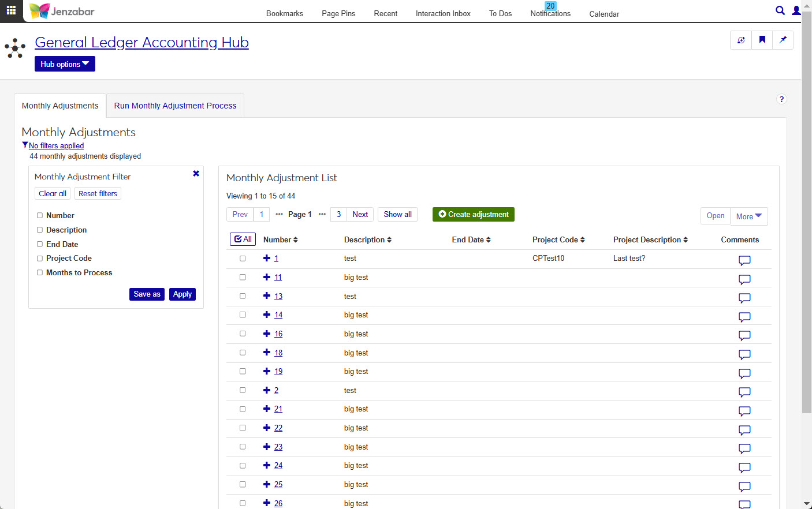Click the search magnifier icon

coord(780,10)
